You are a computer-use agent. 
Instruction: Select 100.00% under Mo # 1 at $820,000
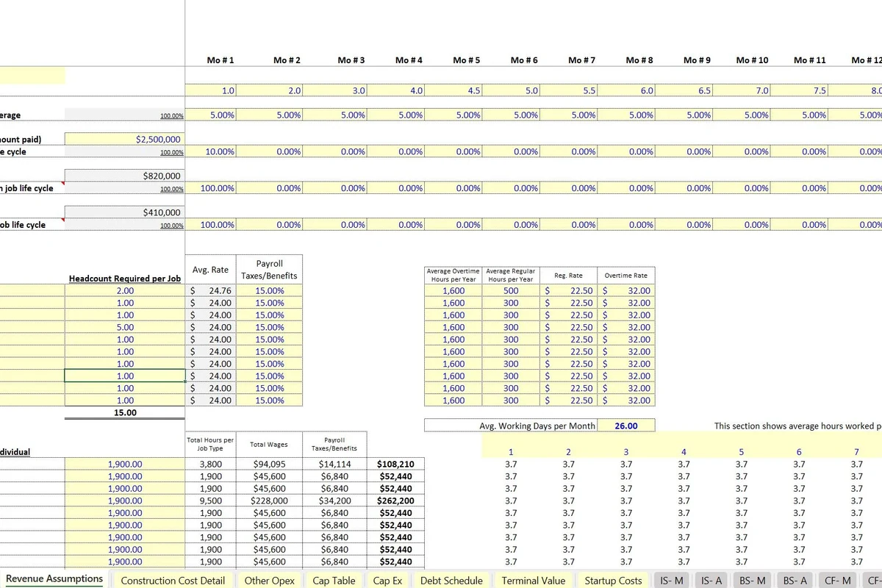[x=211, y=188]
